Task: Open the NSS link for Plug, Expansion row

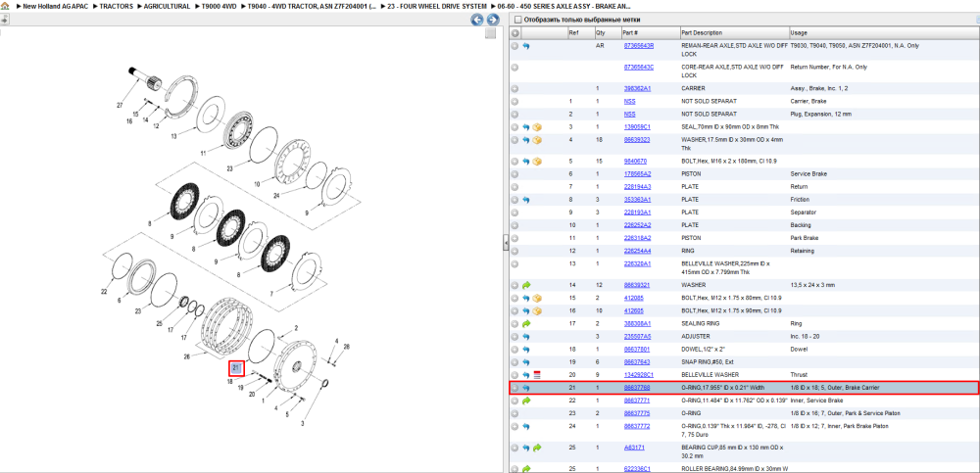Action: 629,115
